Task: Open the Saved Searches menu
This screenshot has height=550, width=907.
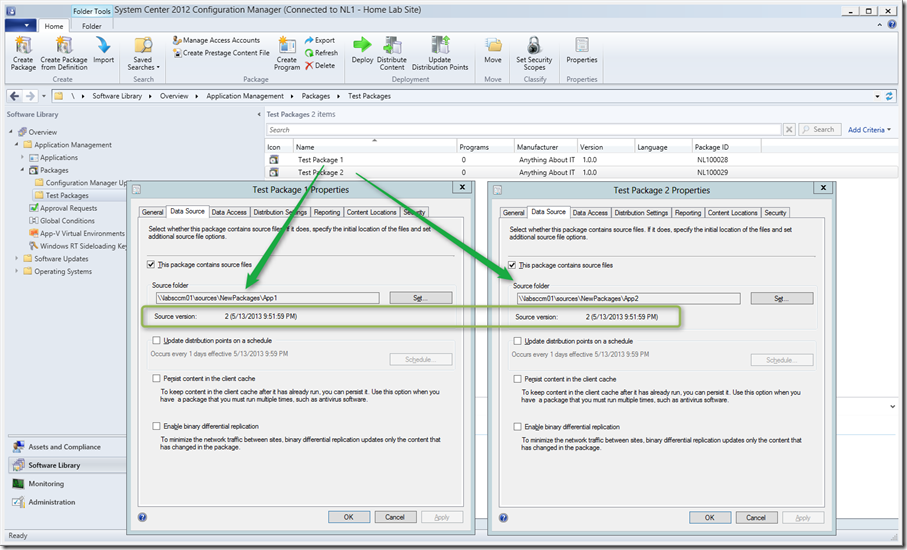Action: (143, 53)
